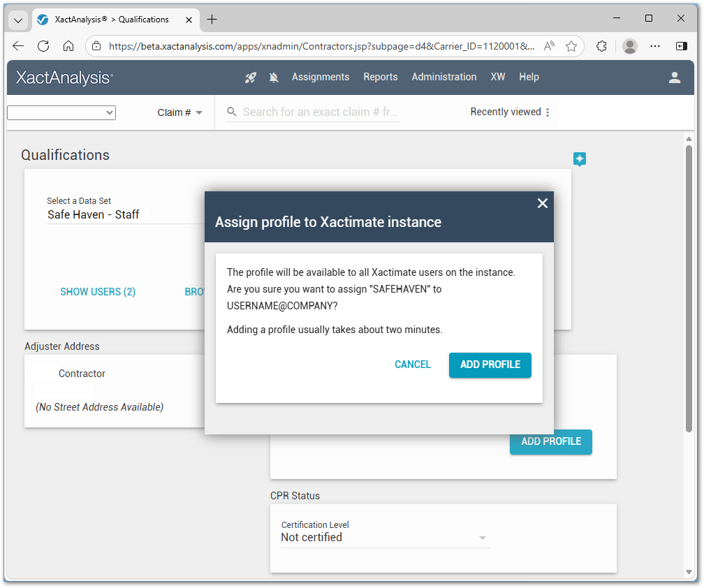704x588 pixels.
Task: Open the muted notifications bell icon
Action: pos(274,78)
